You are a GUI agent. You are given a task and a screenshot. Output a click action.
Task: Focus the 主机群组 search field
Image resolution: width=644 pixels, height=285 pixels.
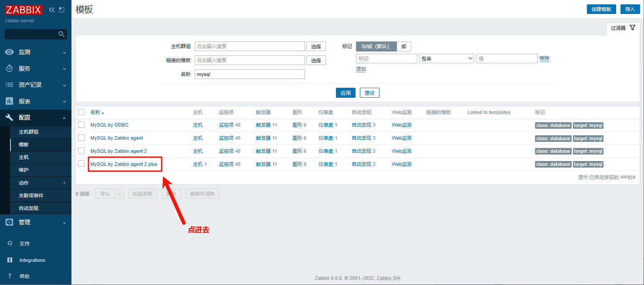[250, 46]
